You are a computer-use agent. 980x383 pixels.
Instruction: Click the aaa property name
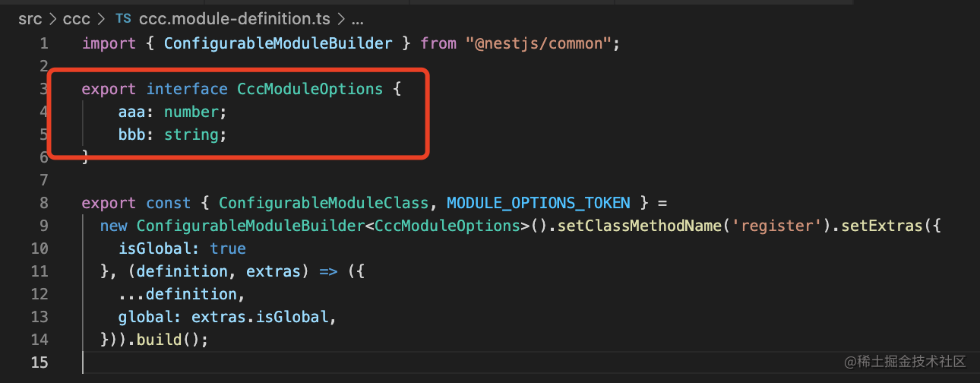[131, 112]
